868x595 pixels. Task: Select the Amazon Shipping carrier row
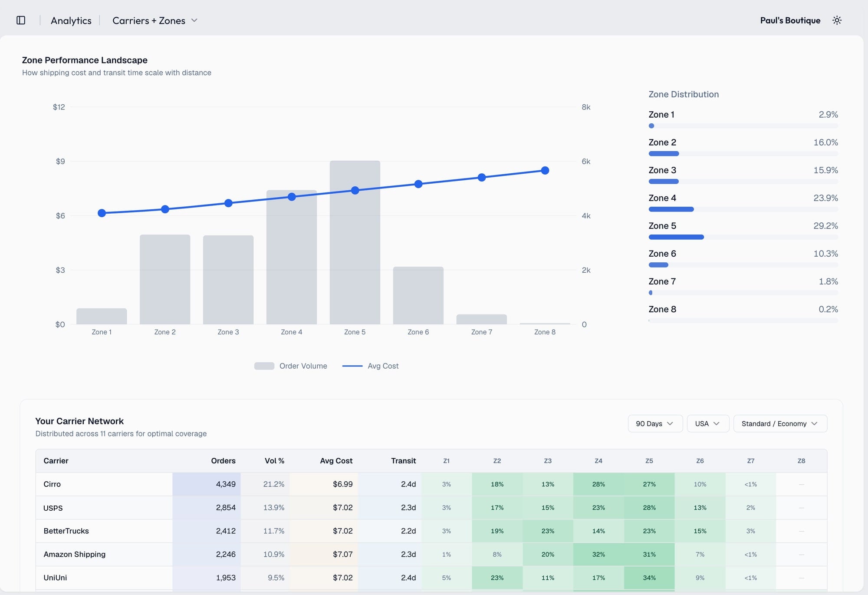coord(431,555)
